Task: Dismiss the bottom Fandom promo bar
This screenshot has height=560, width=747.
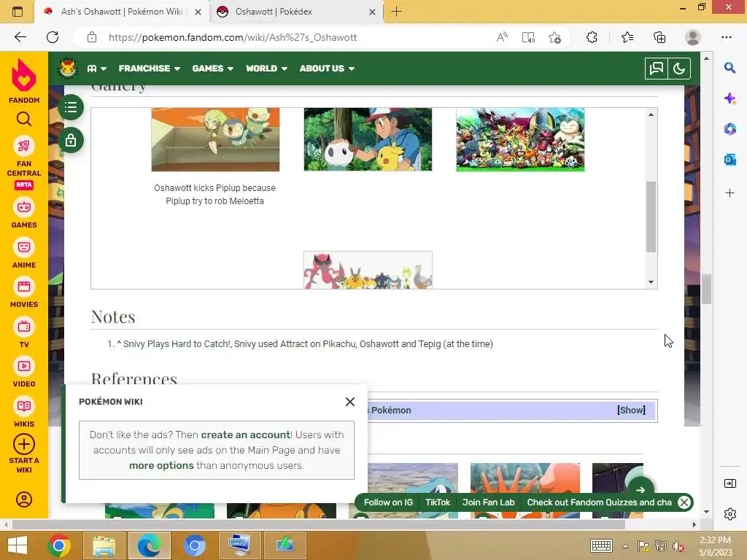Action: [684, 502]
